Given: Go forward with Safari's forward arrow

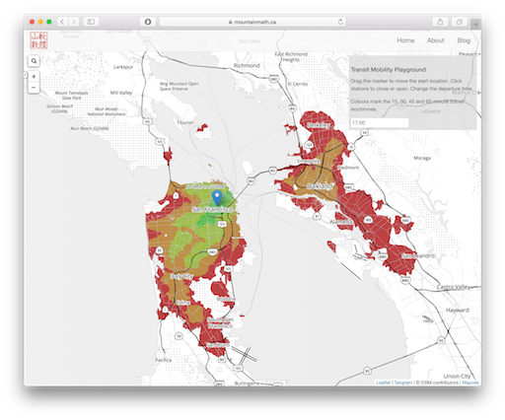Looking at the screenshot, I should click(74, 22).
